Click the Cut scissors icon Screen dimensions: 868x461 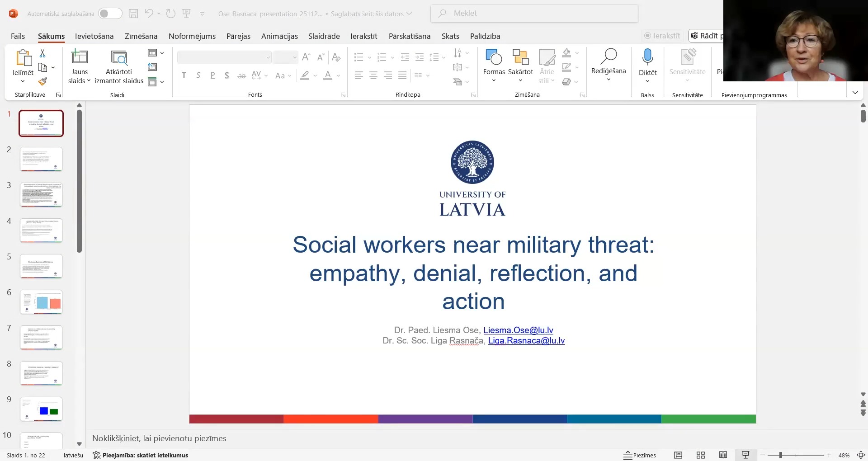coord(42,53)
